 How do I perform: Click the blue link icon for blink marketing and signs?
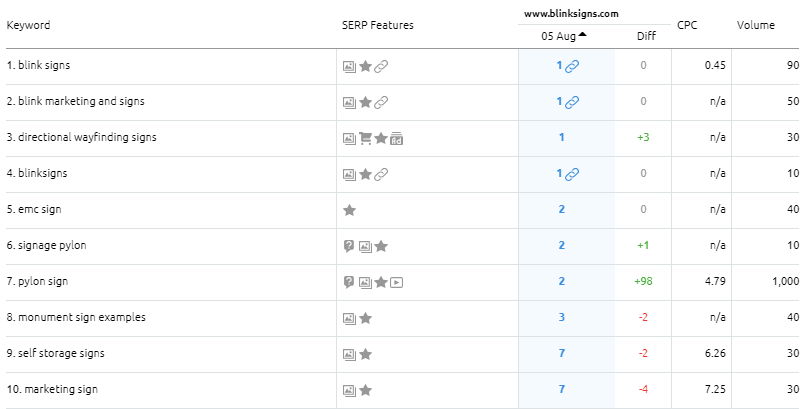pos(572,102)
